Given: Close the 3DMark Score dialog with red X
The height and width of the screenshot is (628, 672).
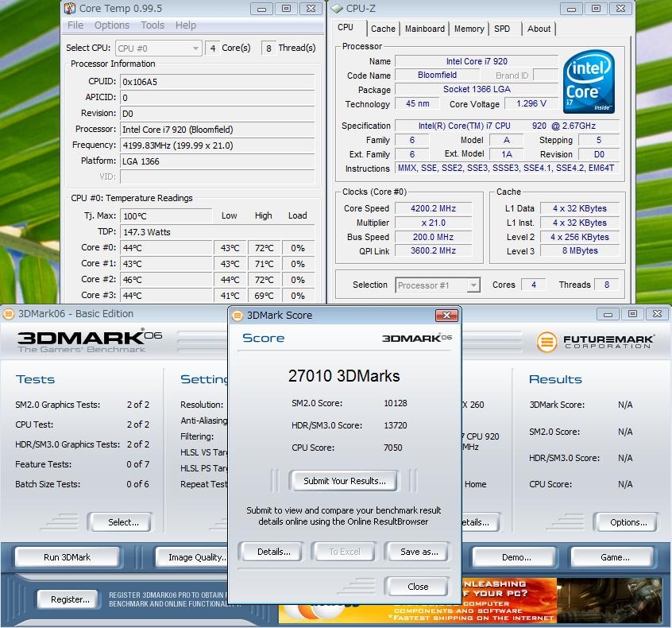Looking at the screenshot, I should point(446,316).
